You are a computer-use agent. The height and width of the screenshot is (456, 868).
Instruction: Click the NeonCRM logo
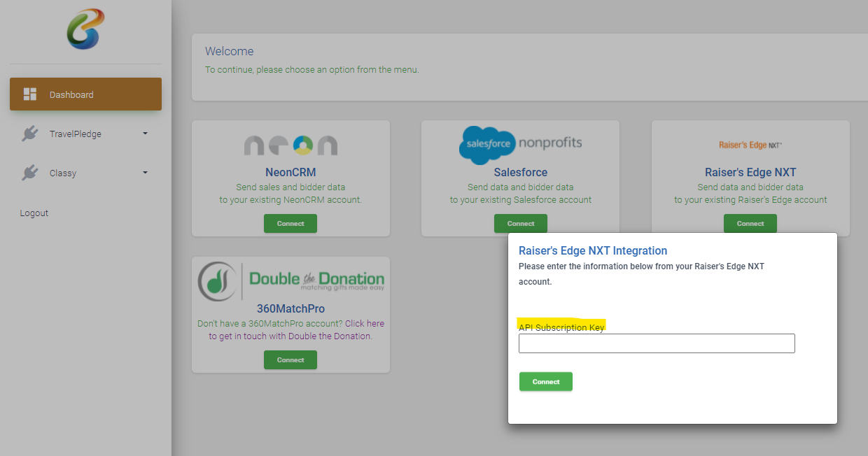pos(290,145)
